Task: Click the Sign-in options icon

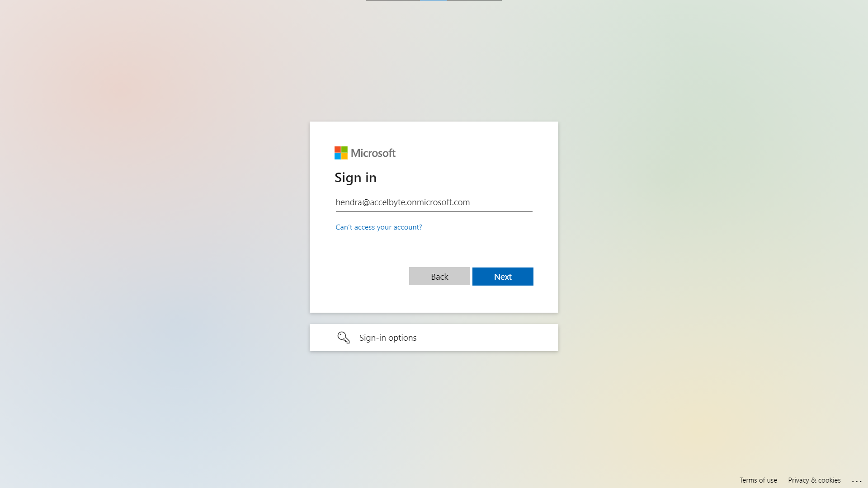Action: click(x=344, y=337)
